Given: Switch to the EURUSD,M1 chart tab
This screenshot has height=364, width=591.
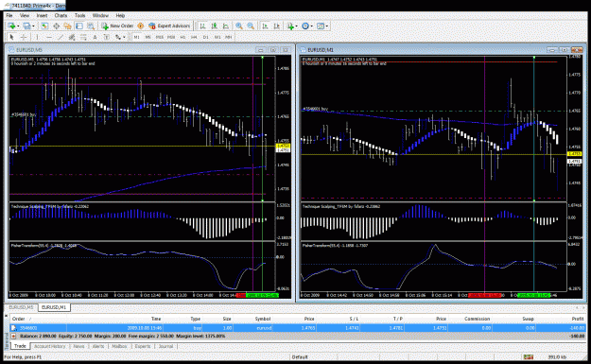Looking at the screenshot, I should (54, 307).
